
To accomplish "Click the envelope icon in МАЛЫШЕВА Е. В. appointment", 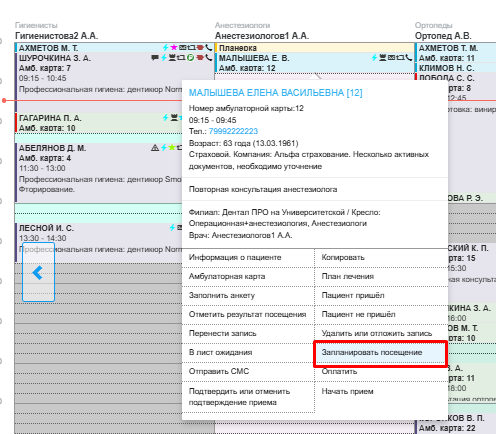I will coord(391,58).
